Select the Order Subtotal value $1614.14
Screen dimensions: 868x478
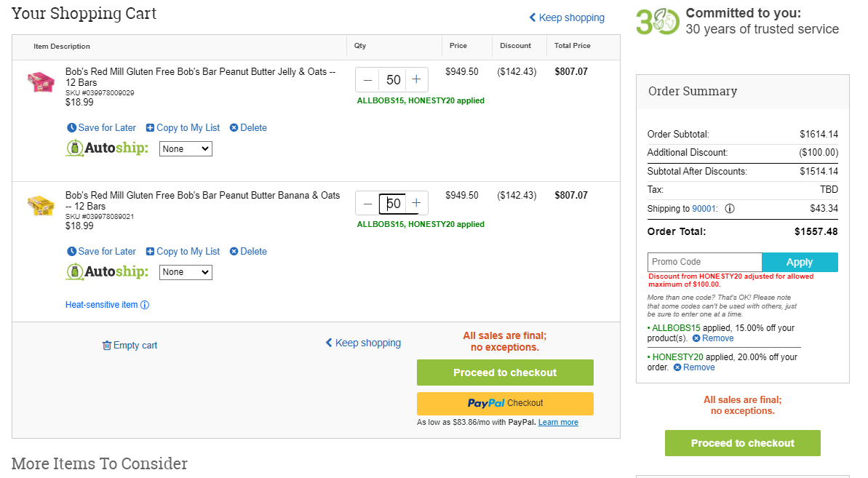coord(819,135)
